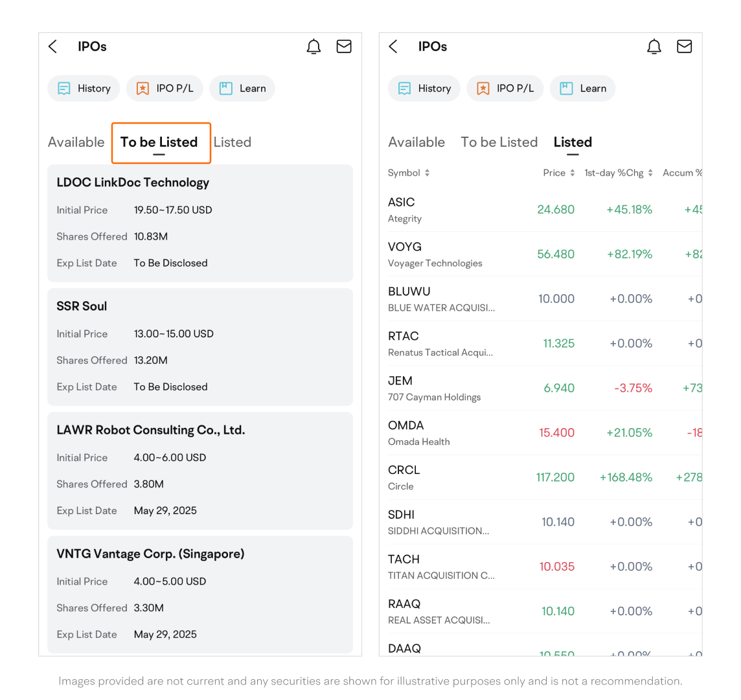The width and height of the screenshot is (741, 700).
Task: Open History in the left screen
Action: point(84,89)
